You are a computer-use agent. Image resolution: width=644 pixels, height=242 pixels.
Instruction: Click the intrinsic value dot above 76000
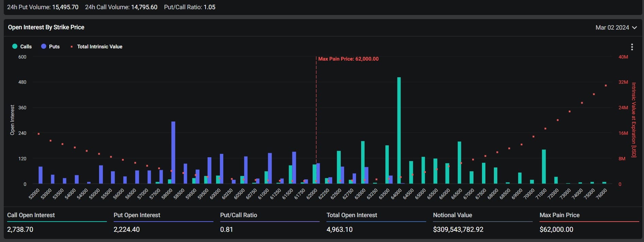coord(606,85)
